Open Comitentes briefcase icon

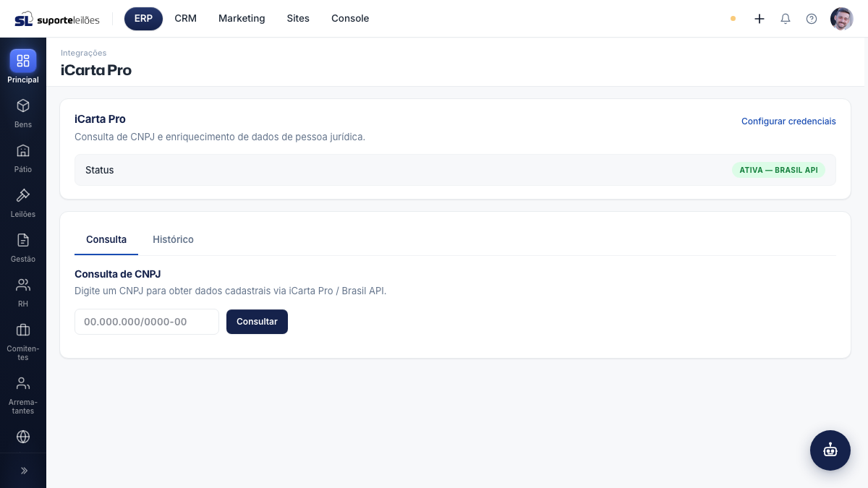pyautogui.click(x=23, y=330)
